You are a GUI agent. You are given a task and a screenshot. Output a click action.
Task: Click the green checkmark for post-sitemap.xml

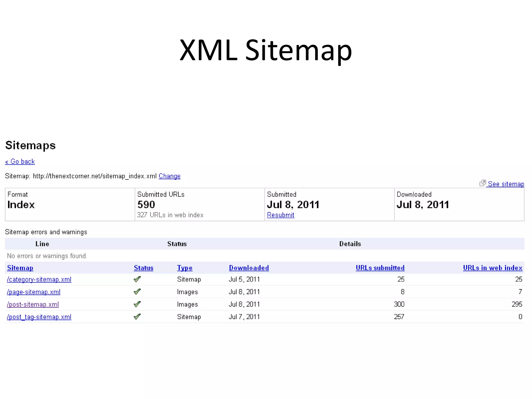[137, 304]
